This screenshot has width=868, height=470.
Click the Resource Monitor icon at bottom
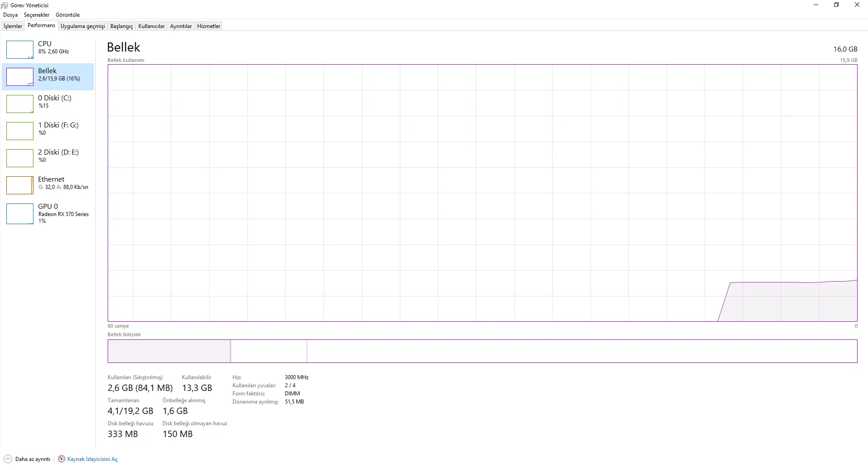pyautogui.click(x=62, y=459)
